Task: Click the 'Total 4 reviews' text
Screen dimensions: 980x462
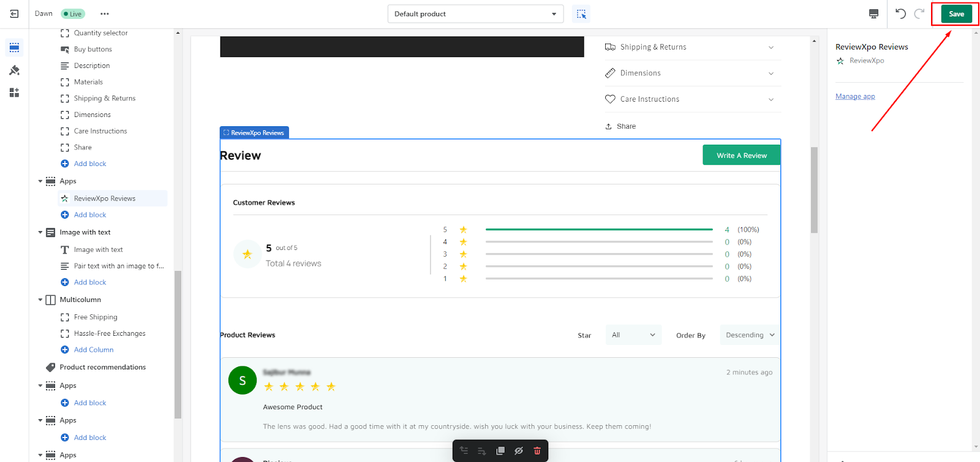Action: click(x=293, y=264)
